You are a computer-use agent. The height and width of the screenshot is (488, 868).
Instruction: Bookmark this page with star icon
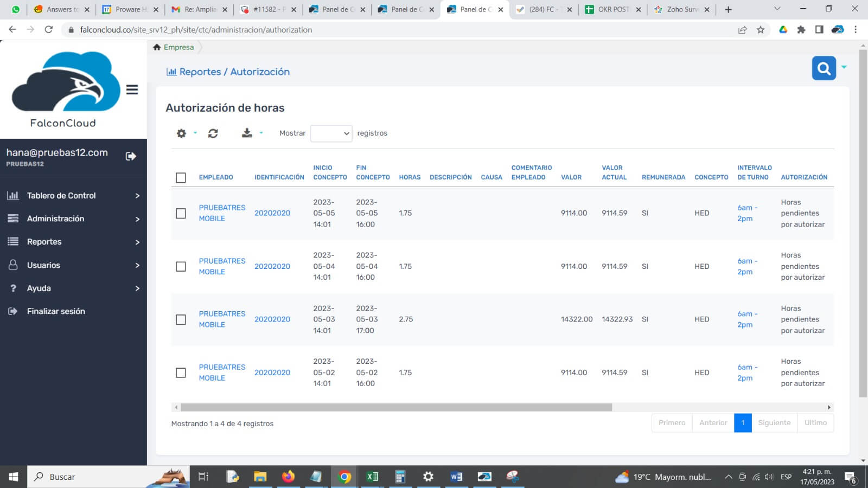click(x=761, y=30)
